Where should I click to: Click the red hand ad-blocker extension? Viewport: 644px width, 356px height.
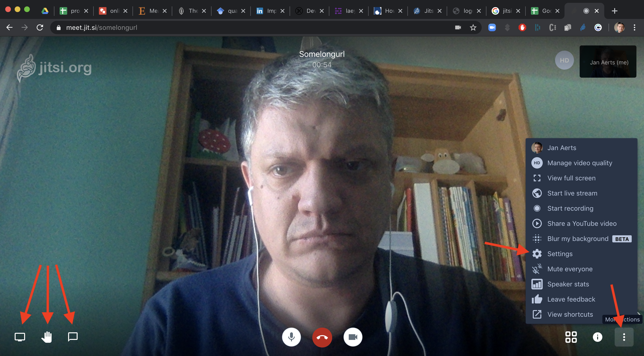point(522,27)
